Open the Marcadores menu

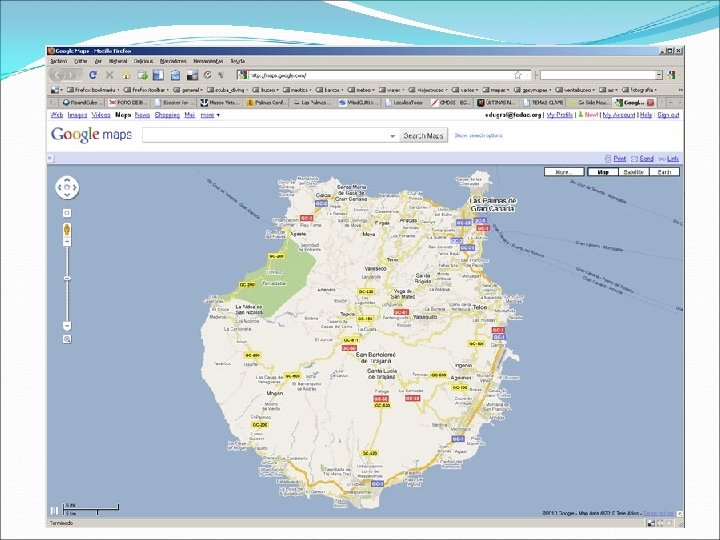[173, 61]
